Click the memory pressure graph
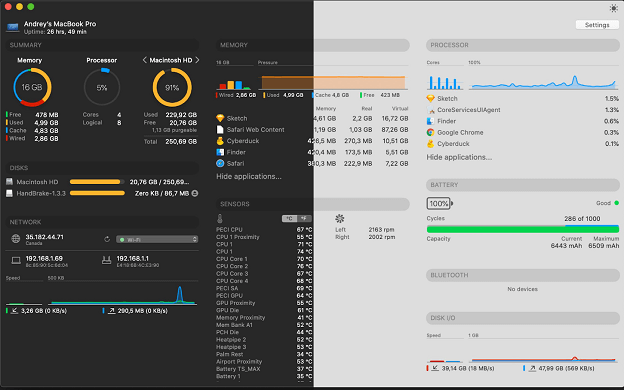This screenshot has width=624, height=390. tap(333, 82)
